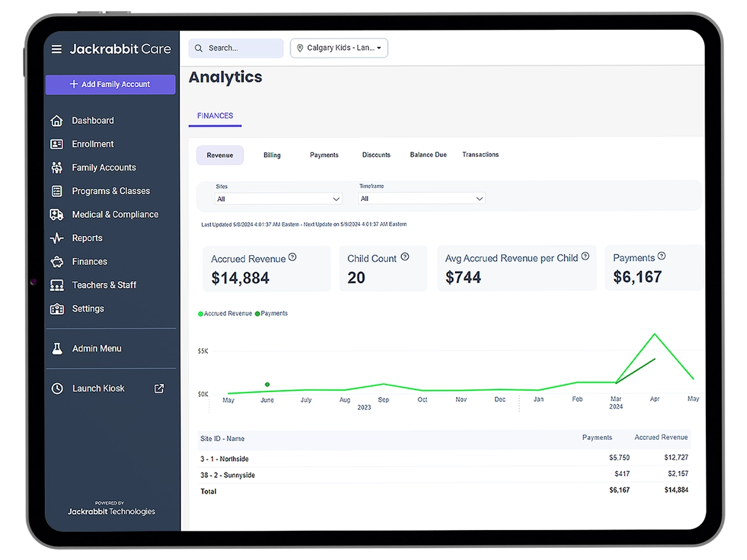Open Programs & Classes from sidebar
Image resolution: width=747 pixels, height=560 pixels.
tap(110, 191)
